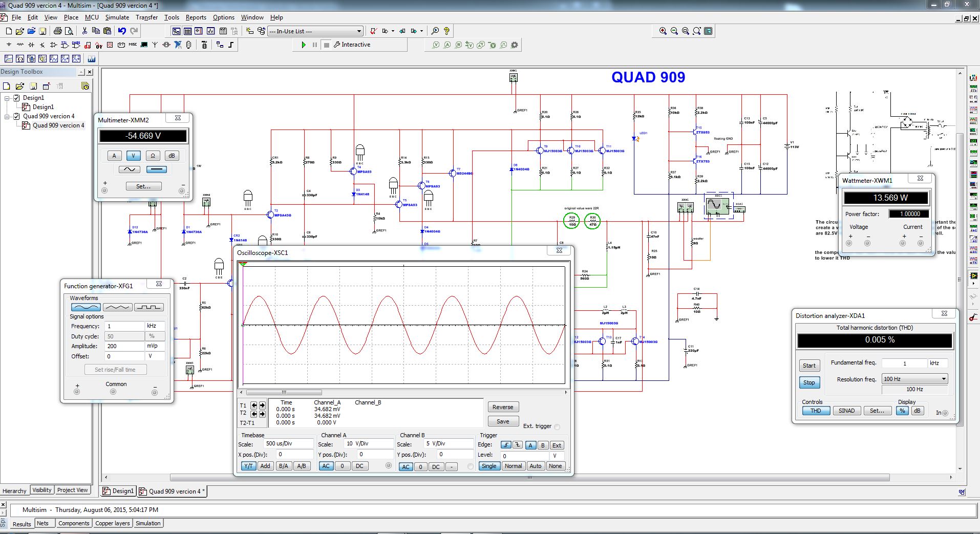Click the Save disk icon
The width and height of the screenshot is (980, 534).
[42, 31]
